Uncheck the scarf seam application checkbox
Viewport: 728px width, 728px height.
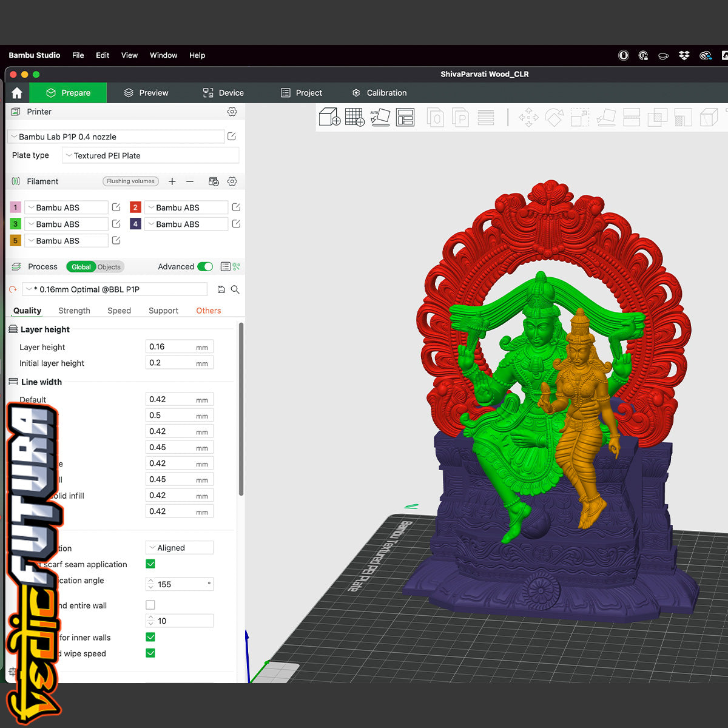click(150, 564)
